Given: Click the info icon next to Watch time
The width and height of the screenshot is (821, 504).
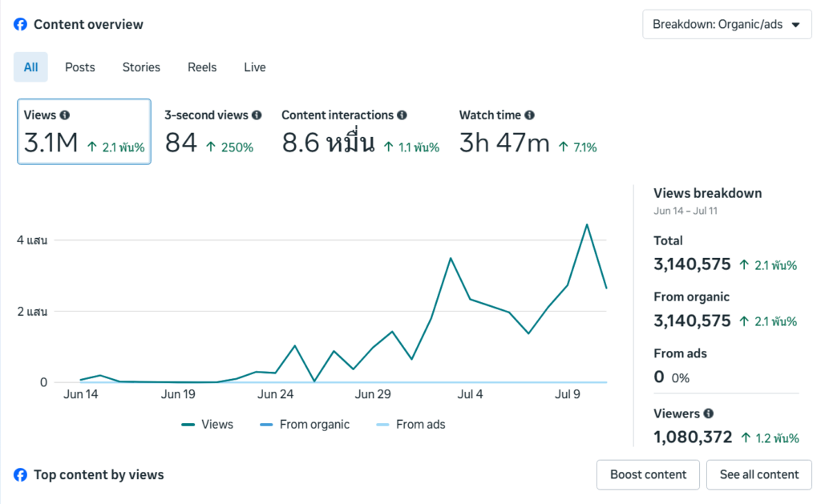Looking at the screenshot, I should (x=529, y=115).
